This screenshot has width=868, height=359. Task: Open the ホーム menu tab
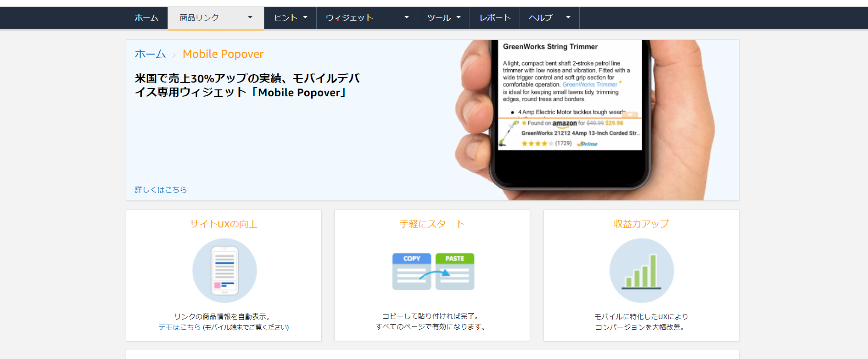tap(146, 18)
